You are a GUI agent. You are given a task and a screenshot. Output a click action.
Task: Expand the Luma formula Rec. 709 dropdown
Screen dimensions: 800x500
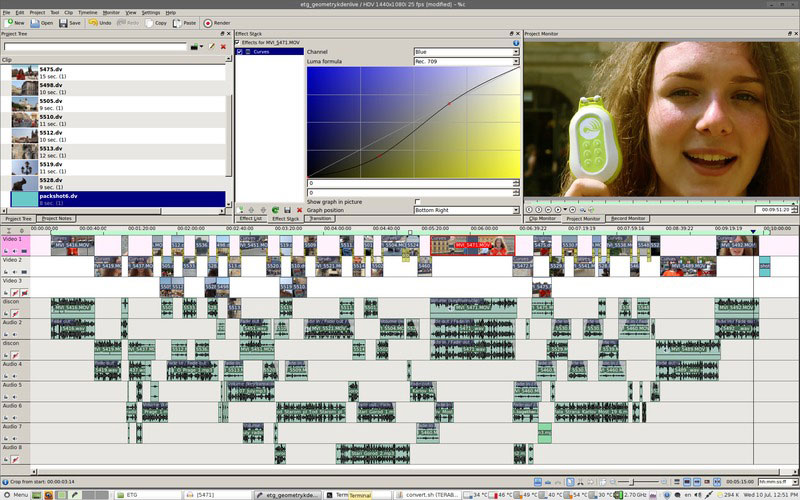pos(466,61)
